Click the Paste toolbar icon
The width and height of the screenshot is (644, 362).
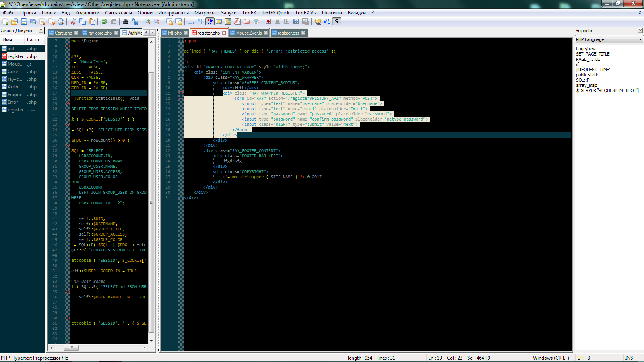tap(92, 21)
